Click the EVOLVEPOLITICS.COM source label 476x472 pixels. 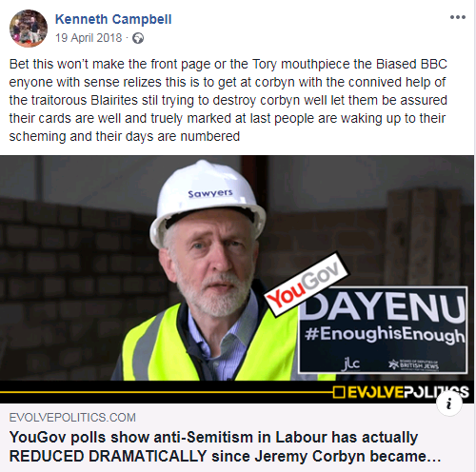coord(72,418)
